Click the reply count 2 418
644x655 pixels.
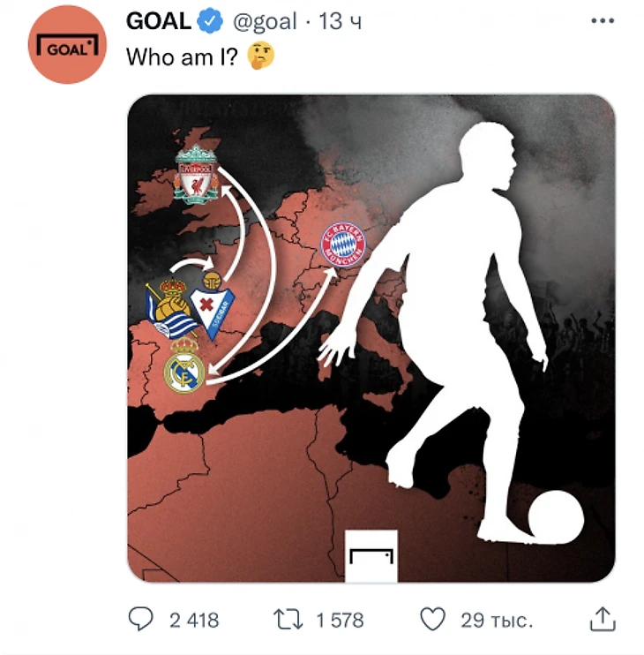point(194,621)
